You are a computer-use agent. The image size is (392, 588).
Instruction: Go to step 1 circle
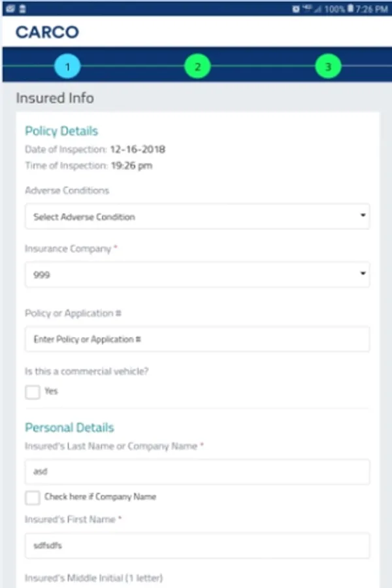pyautogui.click(x=67, y=66)
